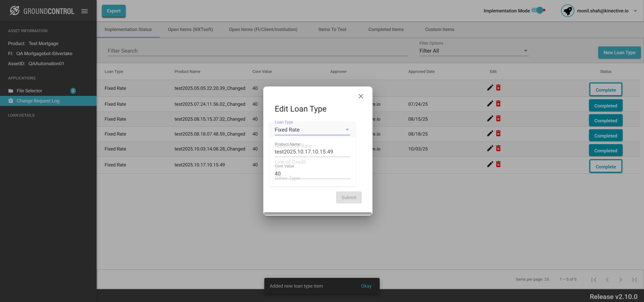Image resolution: width=644 pixels, height=302 pixels.
Task: Delete the test2025.07.24.11.56.02_Changed loan type
Action: coord(498,104)
